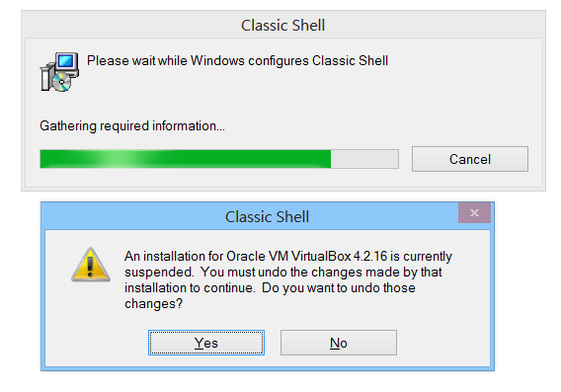Viewport: 561px width, 392px height.
Task: Click the green filled portion of progress bar
Action: point(186,159)
